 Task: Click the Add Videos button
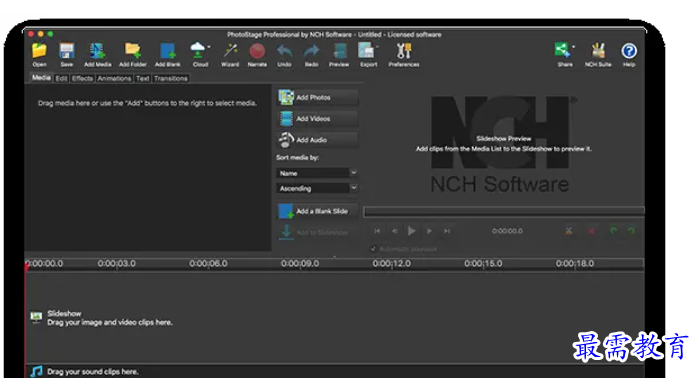(x=317, y=118)
